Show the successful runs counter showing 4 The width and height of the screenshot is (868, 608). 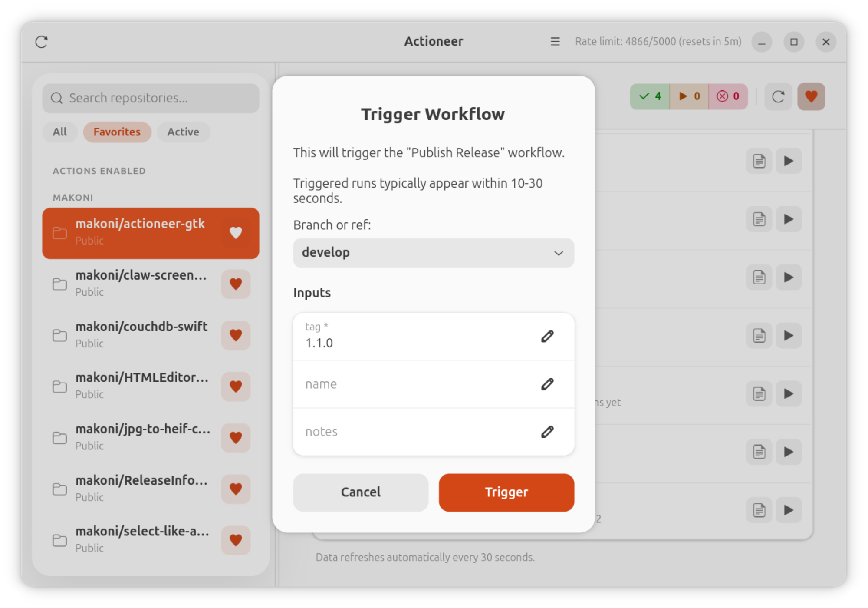[650, 96]
